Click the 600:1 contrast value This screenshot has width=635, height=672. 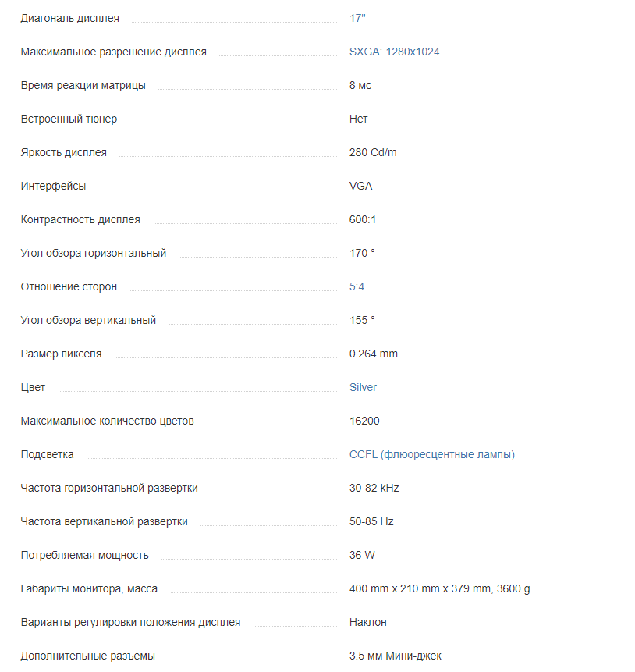pos(363,219)
